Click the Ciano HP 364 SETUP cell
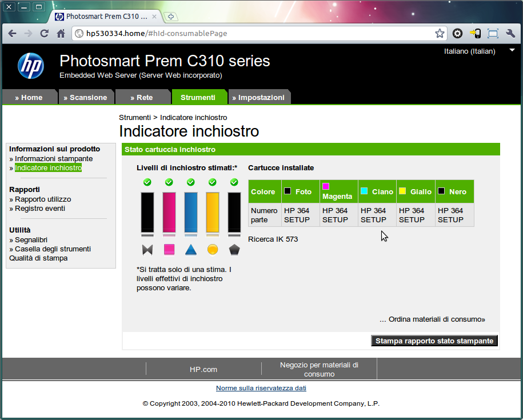The image size is (523, 420). point(377,215)
